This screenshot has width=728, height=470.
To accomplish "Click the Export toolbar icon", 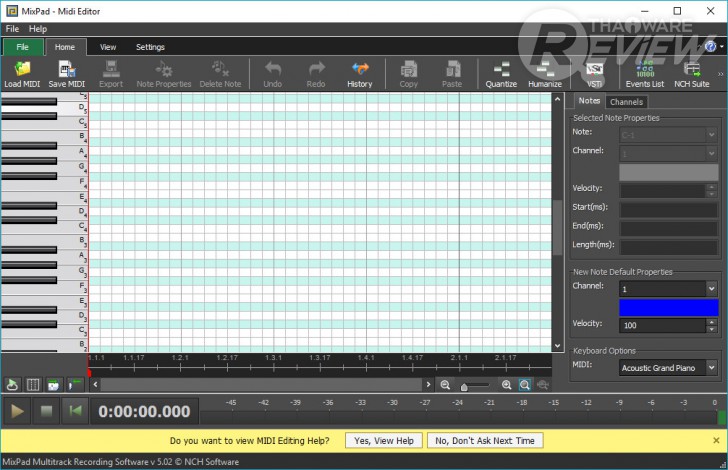I will pos(111,74).
